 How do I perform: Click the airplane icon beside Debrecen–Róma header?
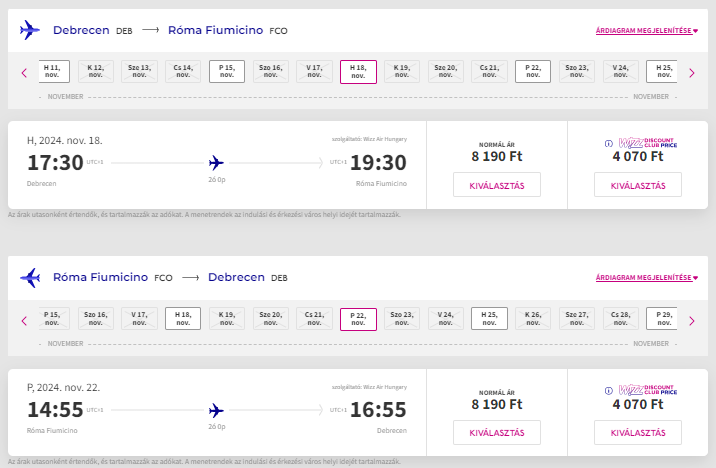pos(30,30)
